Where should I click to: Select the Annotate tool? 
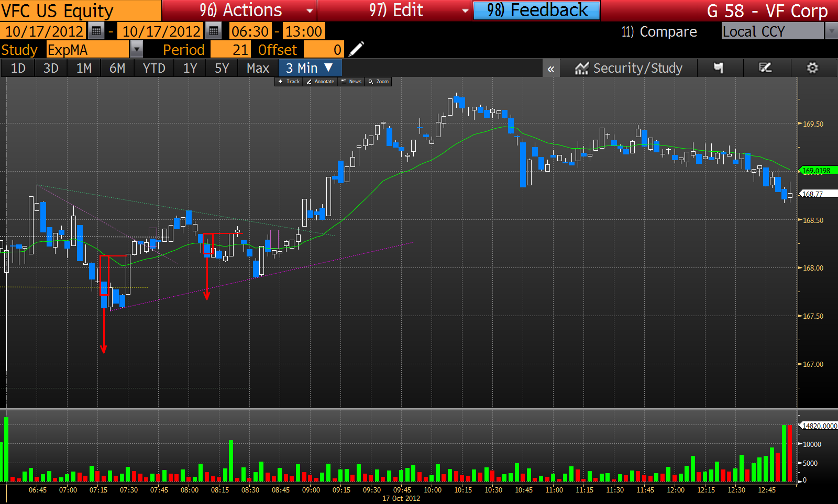[320, 82]
